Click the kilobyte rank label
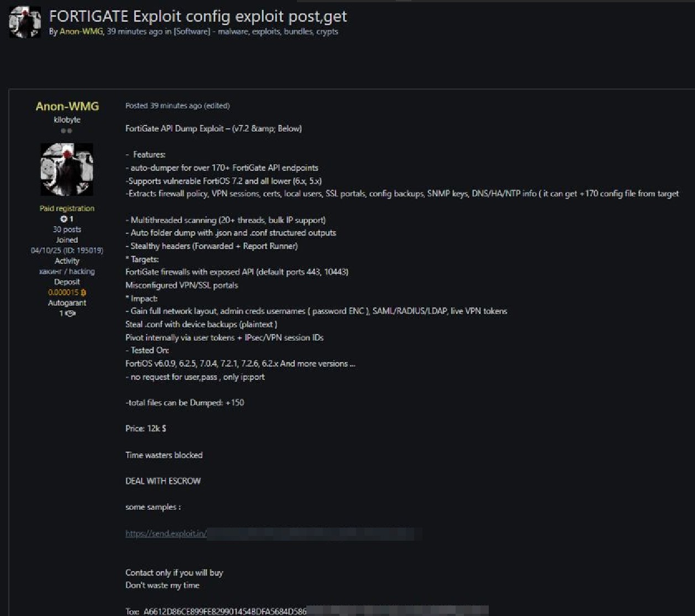The height and width of the screenshot is (616, 695). coord(67,119)
